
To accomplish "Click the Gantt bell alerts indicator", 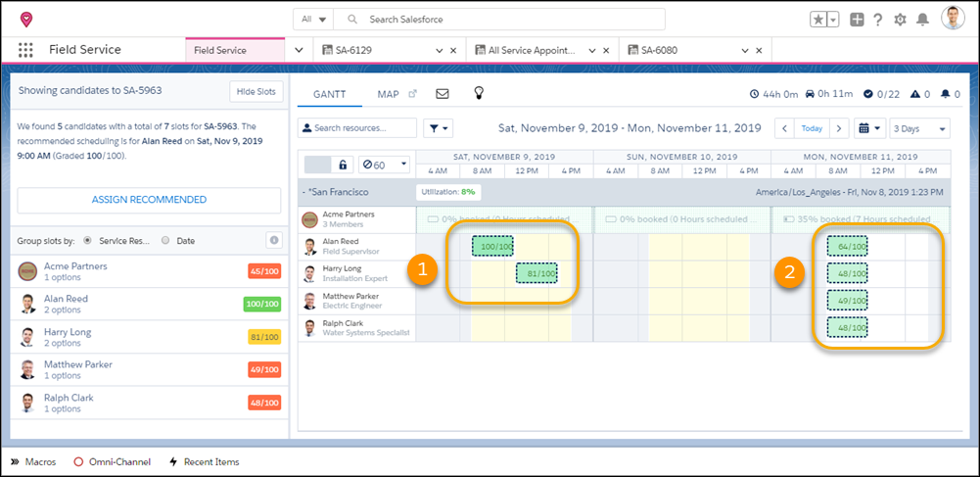I will 950,94.
